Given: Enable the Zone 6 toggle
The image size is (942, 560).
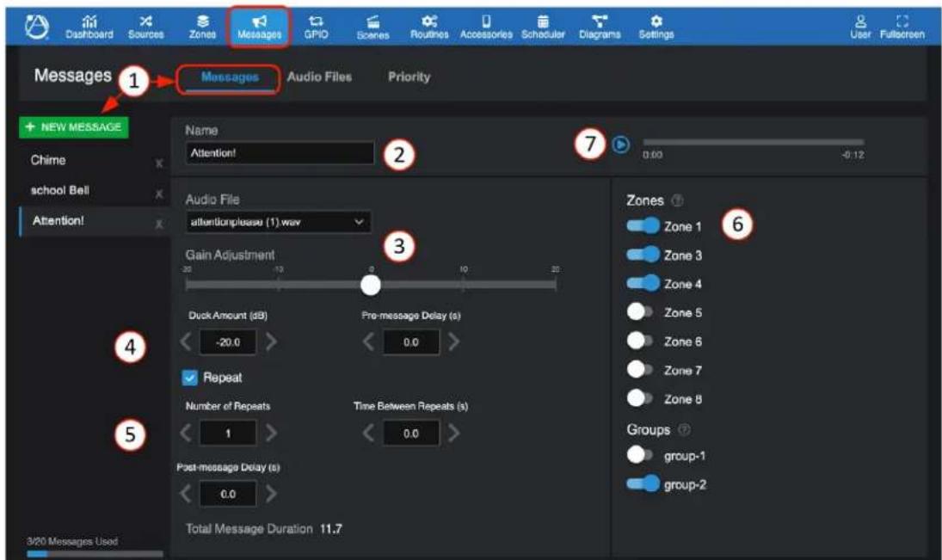Looking at the screenshot, I should (640, 341).
